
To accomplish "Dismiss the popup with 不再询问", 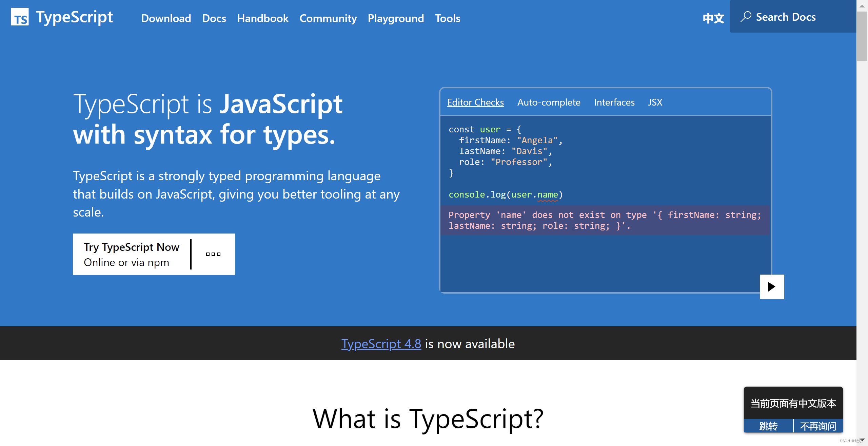I will (x=818, y=426).
